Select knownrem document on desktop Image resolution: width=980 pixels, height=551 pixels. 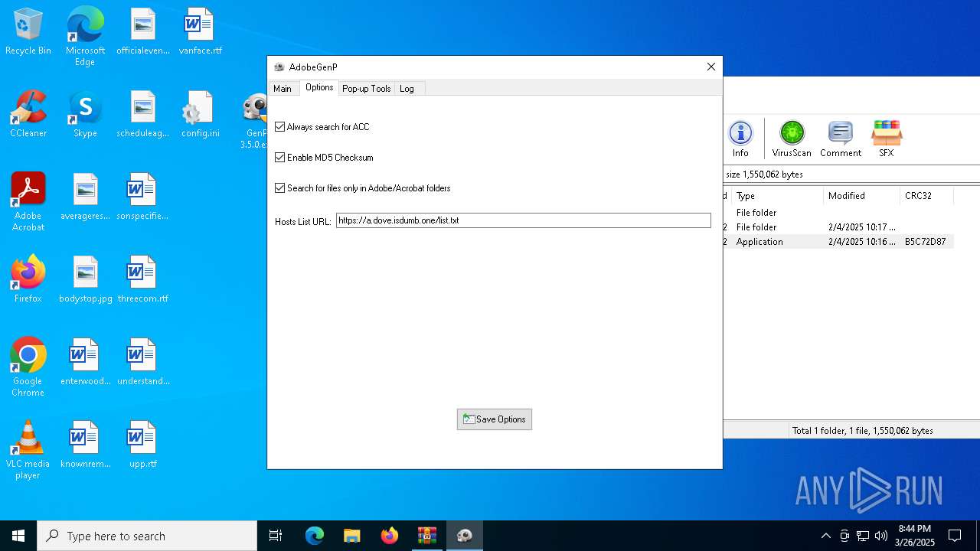click(x=85, y=445)
